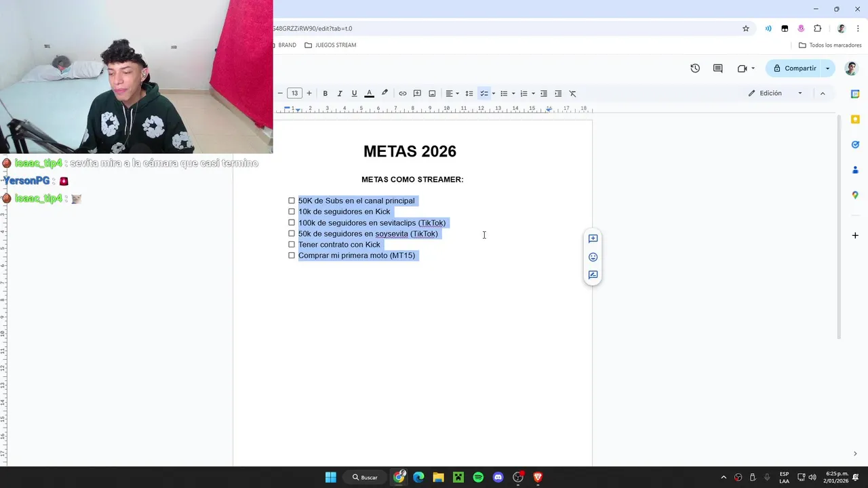
Task: Open the Windows Start menu
Action: [x=330, y=477]
